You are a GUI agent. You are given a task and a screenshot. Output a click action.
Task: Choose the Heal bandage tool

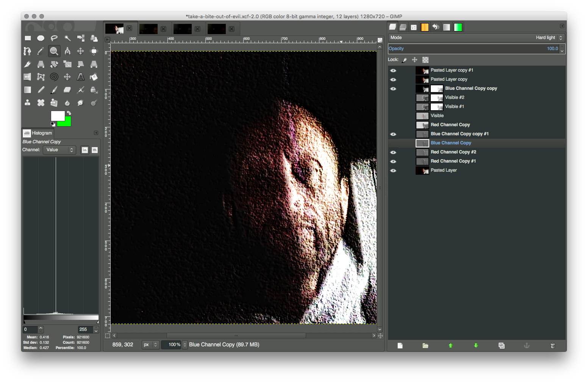(x=41, y=103)
